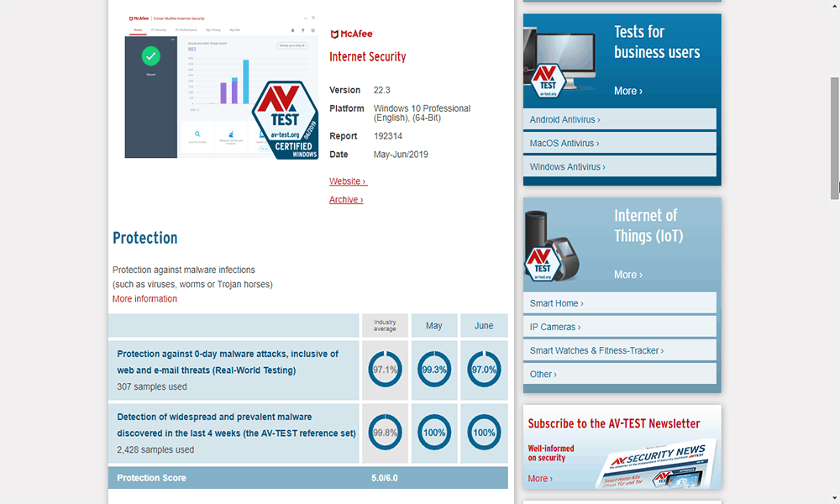Viewport: 840px width, 504px height.
Task: Open Android Antivirus tests
Action: pos(620,119)
